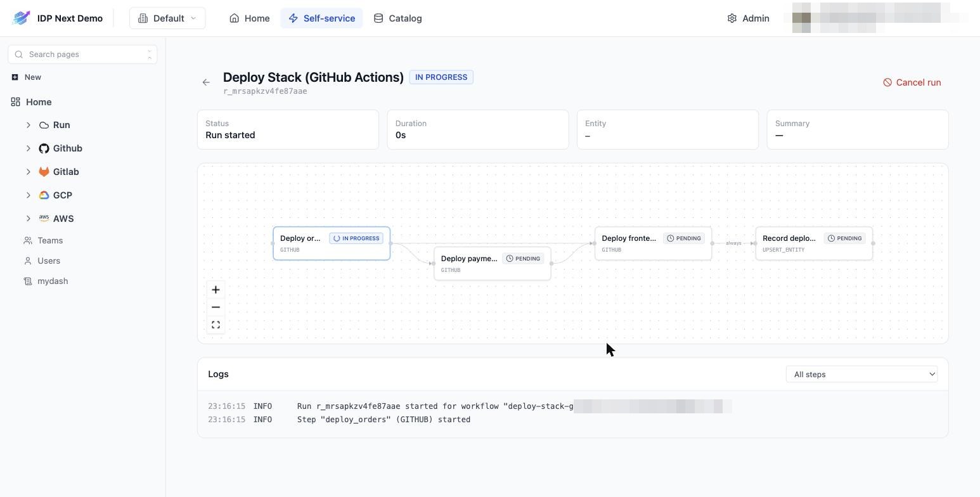
Task: Cancel the current run
Action: tap(912, 82)
